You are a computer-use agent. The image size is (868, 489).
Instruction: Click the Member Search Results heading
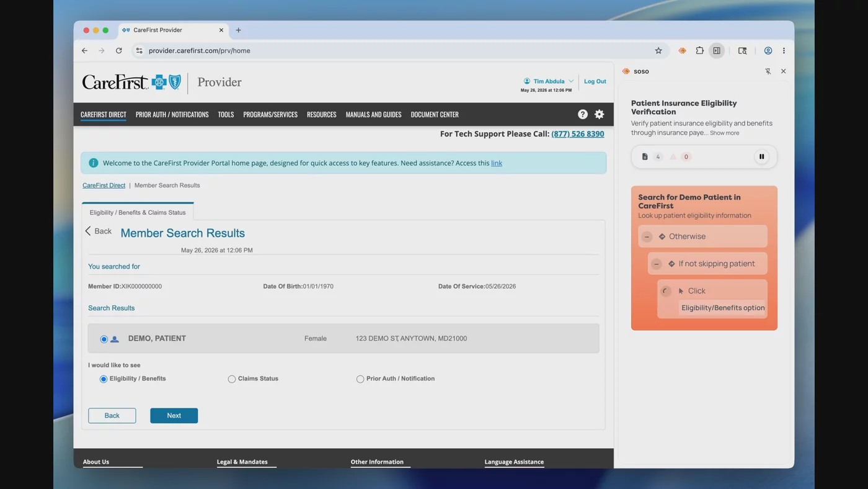(183, 233)
